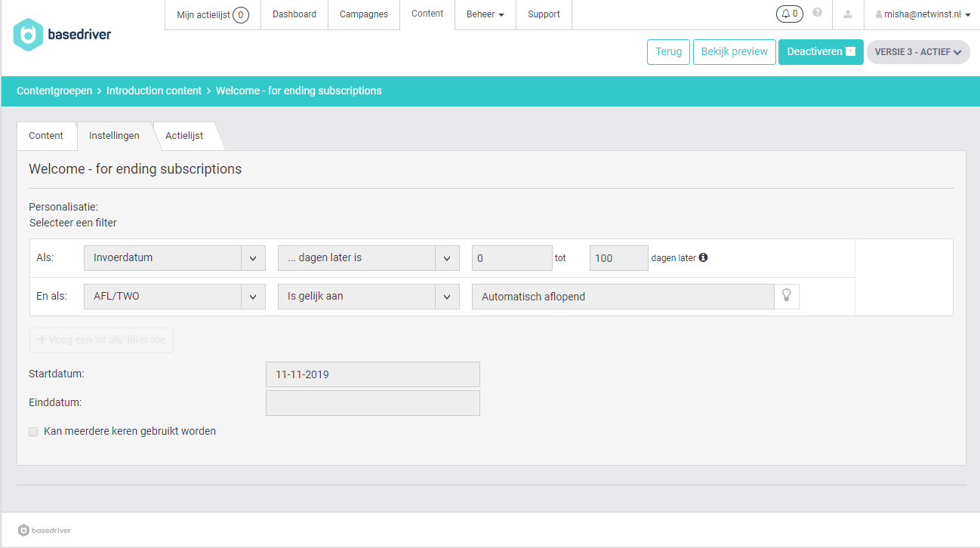
Task: Open notifications bell showing 0
Action: pyautogui.click(x=789, y=14)
